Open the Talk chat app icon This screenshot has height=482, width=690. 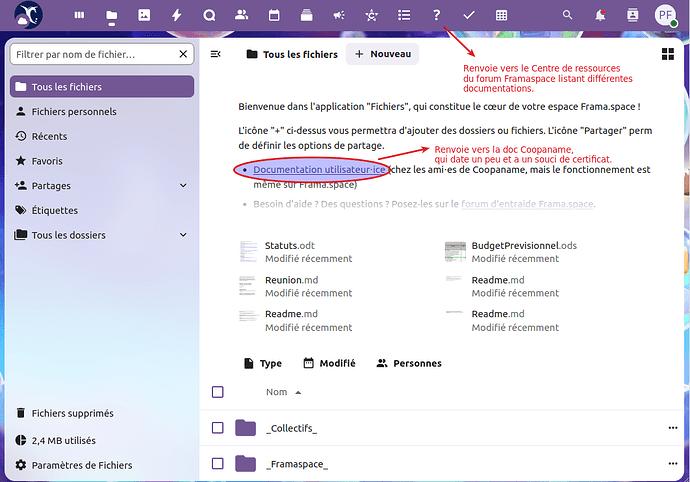click(208, 15)
